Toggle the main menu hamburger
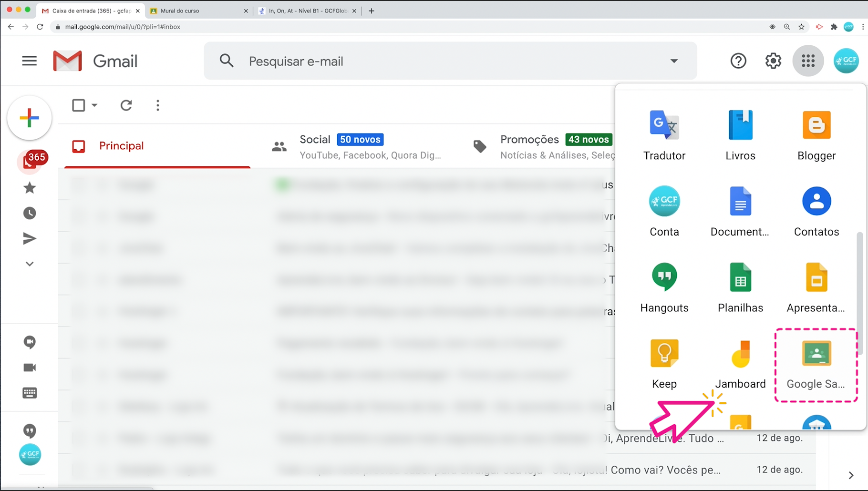Screen dimensions: 868x491 pos(30,61)
